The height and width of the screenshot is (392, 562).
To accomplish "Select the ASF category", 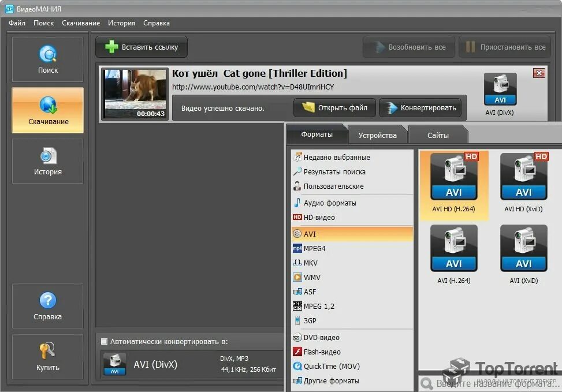I will point(352,292).
